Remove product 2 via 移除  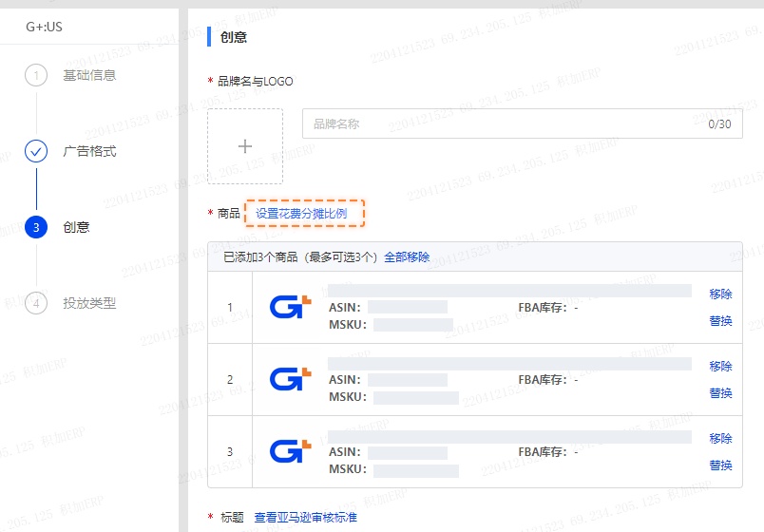tap(720, 366)
